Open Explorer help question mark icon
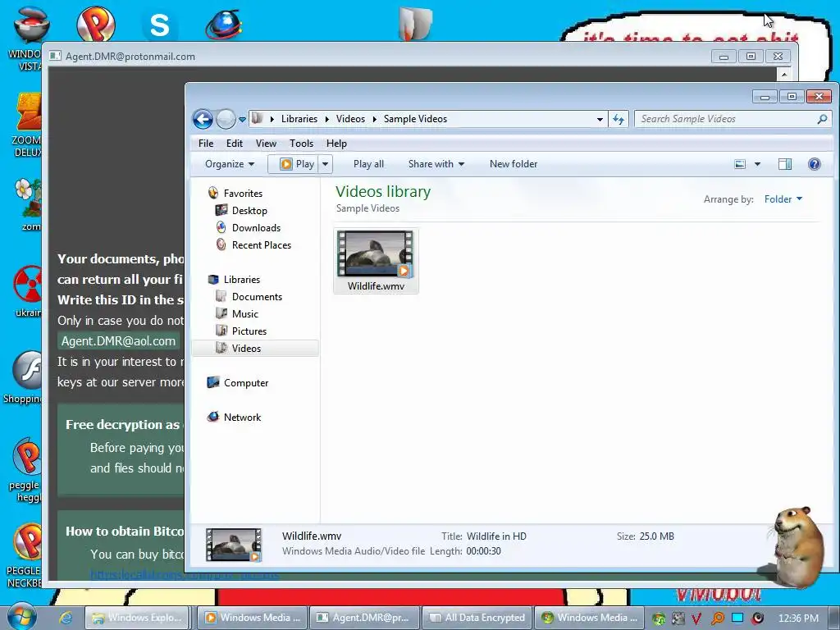This screenshot has width=840, height=630. (815, 164)
